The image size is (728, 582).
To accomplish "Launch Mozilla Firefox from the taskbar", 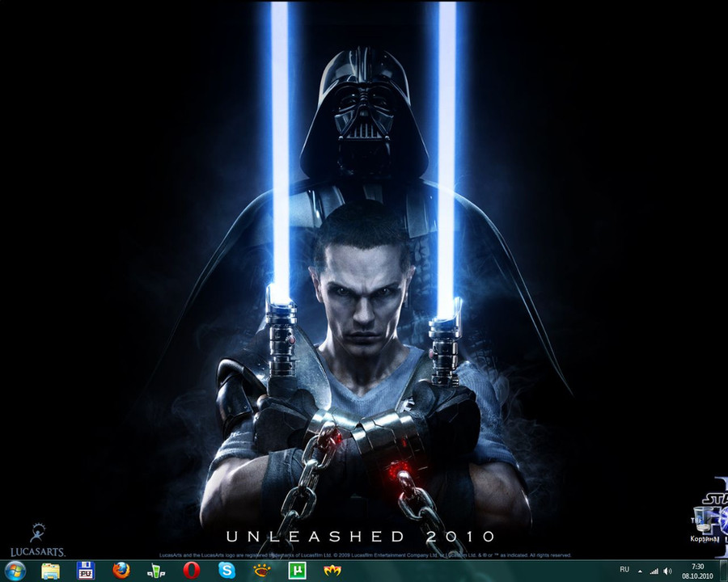I will click(x=121, y=571).
